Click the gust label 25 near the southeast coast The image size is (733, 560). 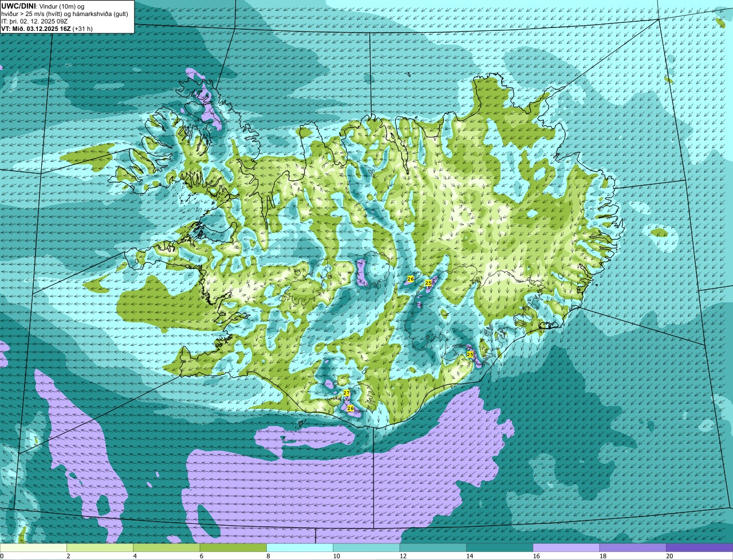tap(470, 354)
